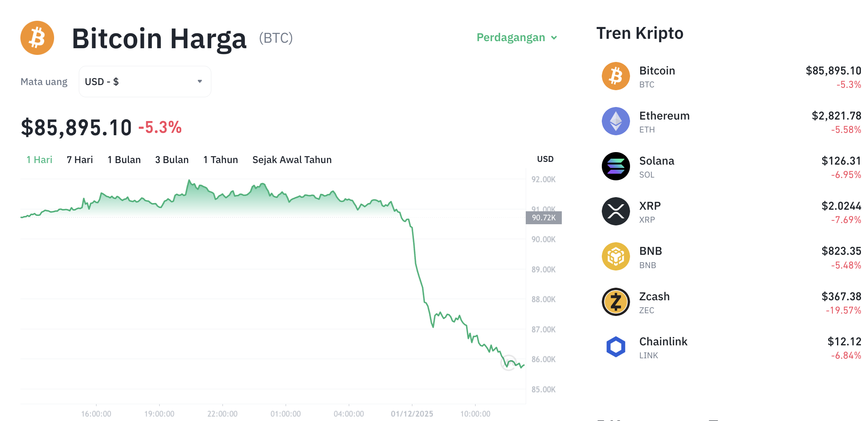Enable the 1 Bulan time range
This screenshot has height=421, width=868.
tap(124, 160)
